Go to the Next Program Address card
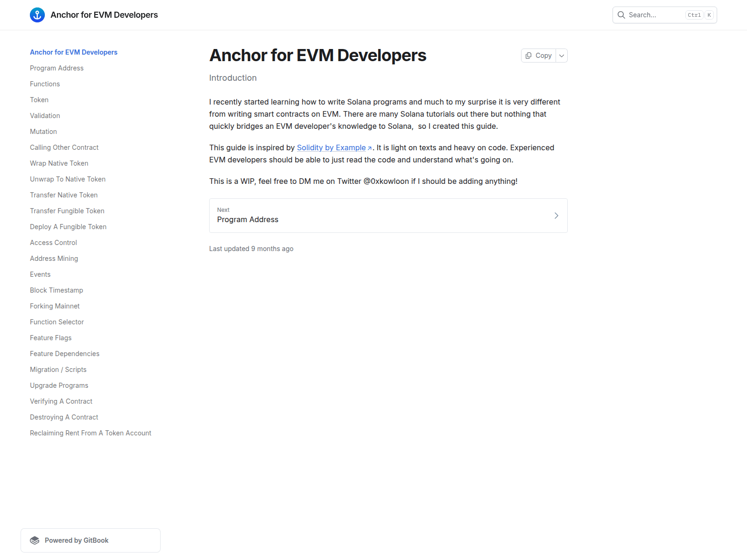 [388, 216]
